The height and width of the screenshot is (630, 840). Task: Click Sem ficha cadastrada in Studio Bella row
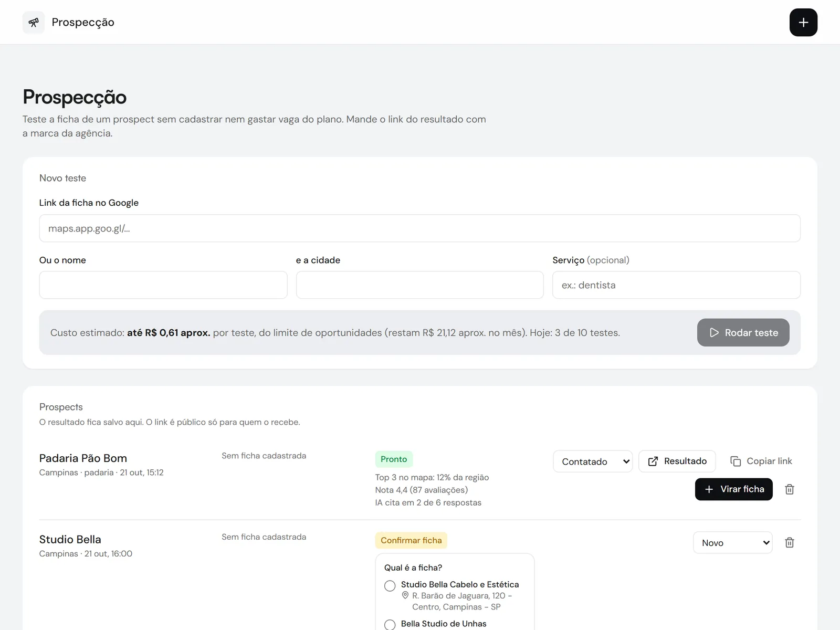[x=264, y=537]
